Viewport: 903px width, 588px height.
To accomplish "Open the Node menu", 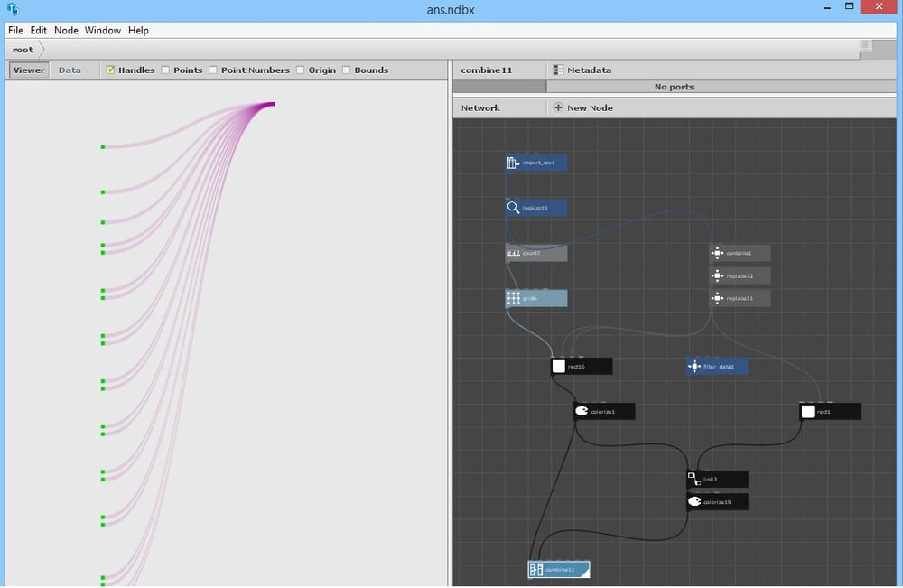I will coord(66,31).
